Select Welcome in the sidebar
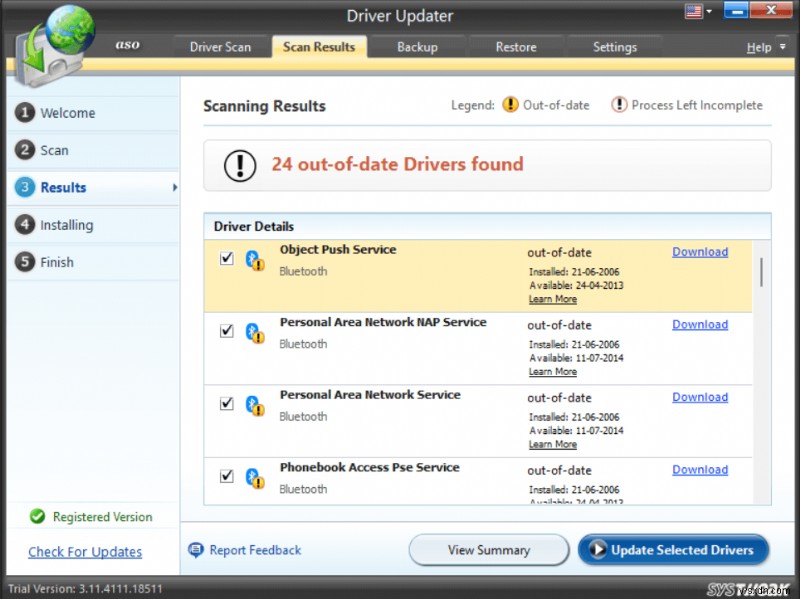Viewport: 800px width, 599px height. (93, 113)
